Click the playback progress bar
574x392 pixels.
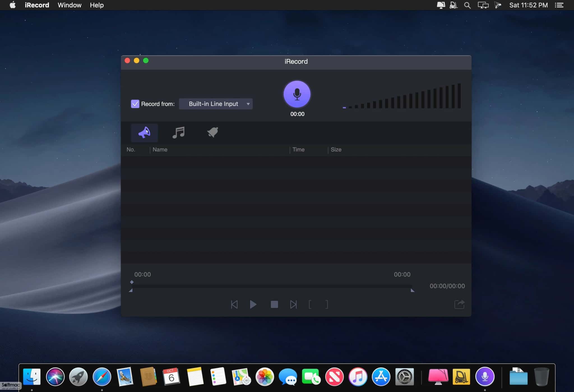pyautogui.click(x=272, y=286)
